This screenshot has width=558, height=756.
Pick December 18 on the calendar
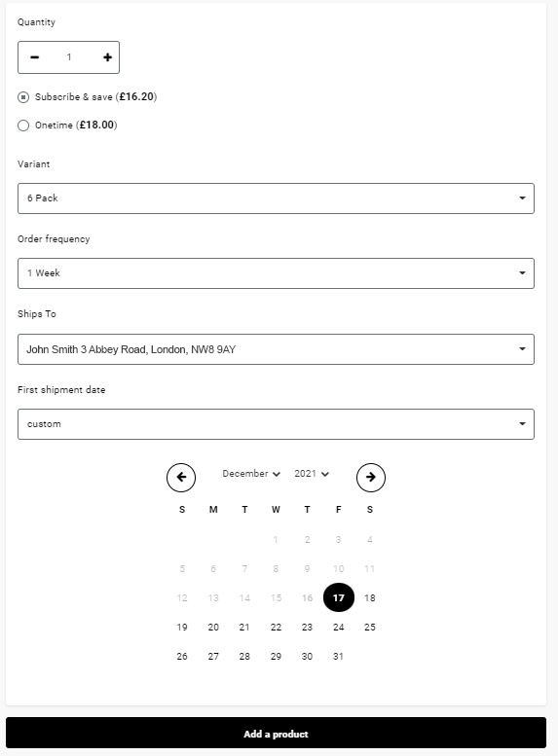[370, 597]
